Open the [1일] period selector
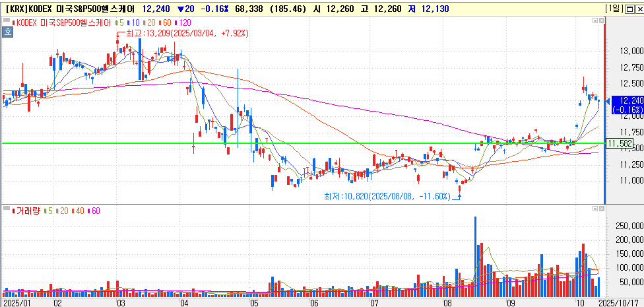This screenshot has width=644, height=307. point(616,9)
